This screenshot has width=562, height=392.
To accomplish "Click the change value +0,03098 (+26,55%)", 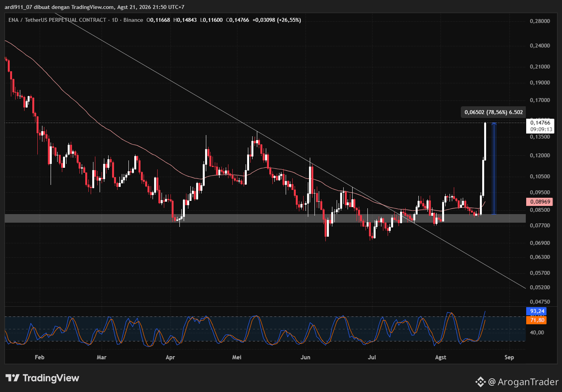I will tap(277, 20).
